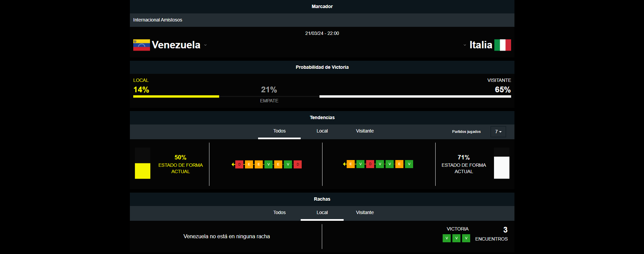644x254 pixels.
Task: Click the 14% local win probability
Action: [x=141, y=90]
